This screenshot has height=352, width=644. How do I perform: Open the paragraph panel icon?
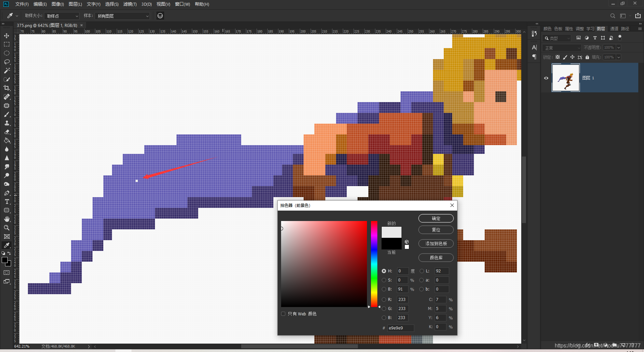(x=534, y=57)
